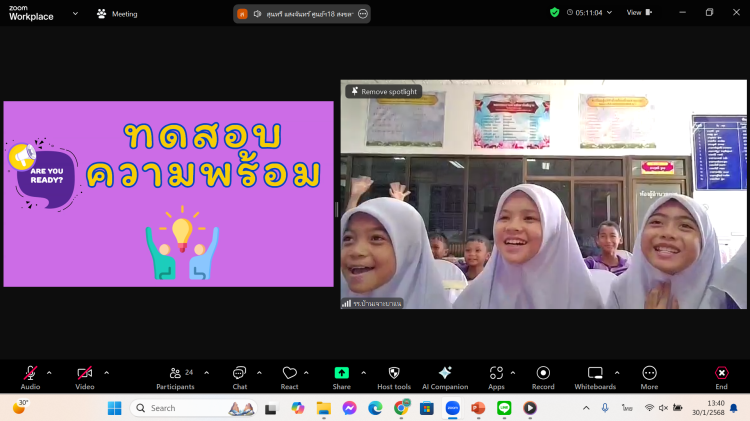Show hidden system tray icons
Image resolution: width=750 pixels, height=421 pixels.
click(586, 408)
